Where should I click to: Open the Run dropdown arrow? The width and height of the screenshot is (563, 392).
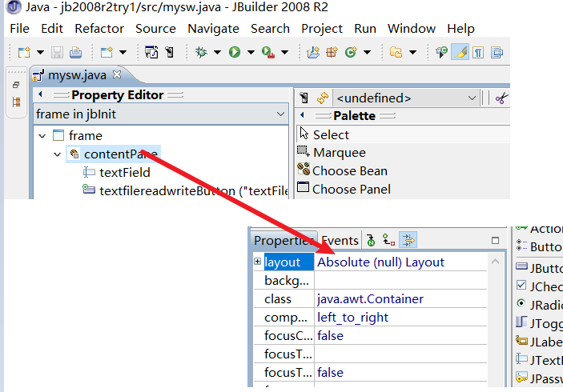click(251, 52)
